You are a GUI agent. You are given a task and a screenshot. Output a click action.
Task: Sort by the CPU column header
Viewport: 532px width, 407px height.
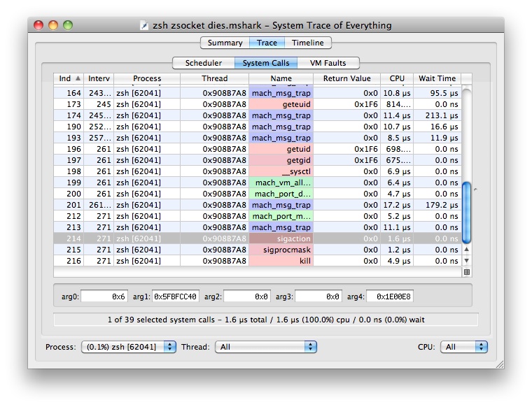tap(397, 78)
